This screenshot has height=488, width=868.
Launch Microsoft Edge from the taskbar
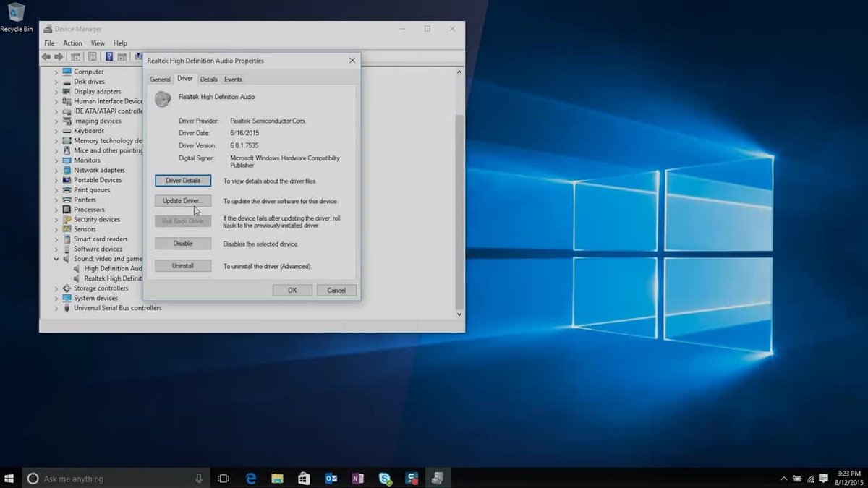coord(250,478)
